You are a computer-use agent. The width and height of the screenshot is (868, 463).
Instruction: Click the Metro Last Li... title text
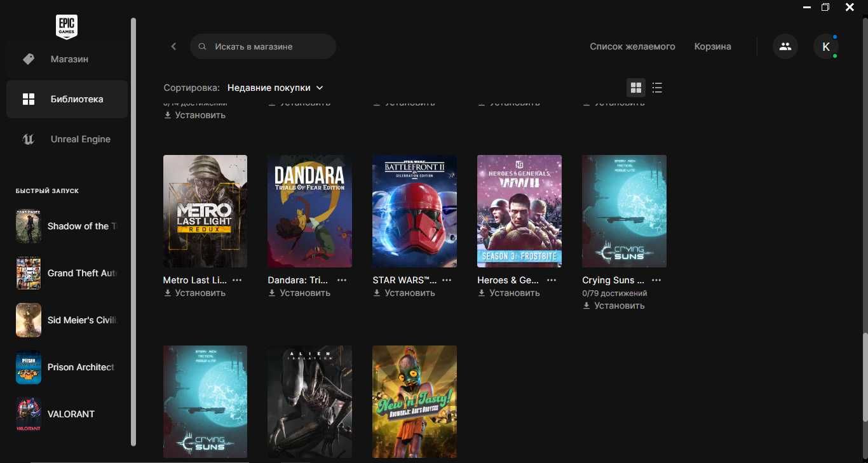195,280
